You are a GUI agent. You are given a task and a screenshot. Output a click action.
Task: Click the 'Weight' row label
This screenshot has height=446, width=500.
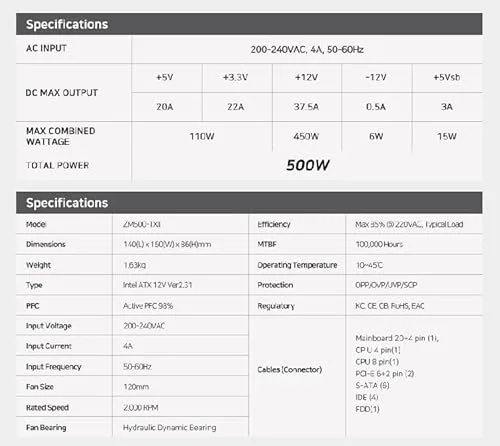pyautogui.click(x=38, y=265)
